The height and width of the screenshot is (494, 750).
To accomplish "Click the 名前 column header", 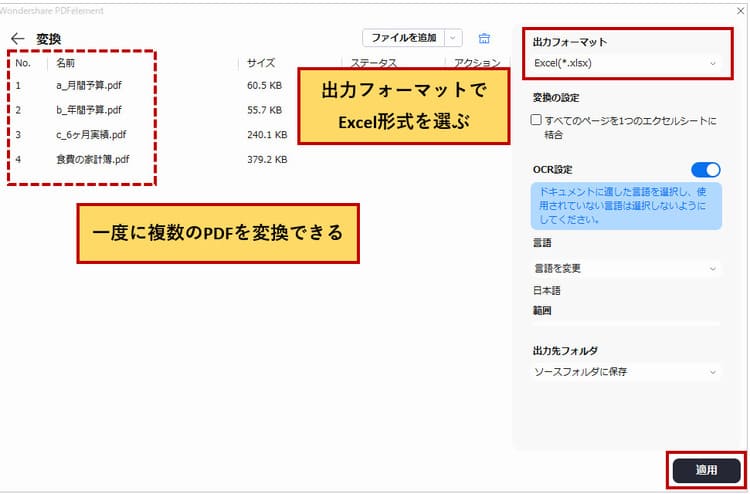I will tap(66, 63).
